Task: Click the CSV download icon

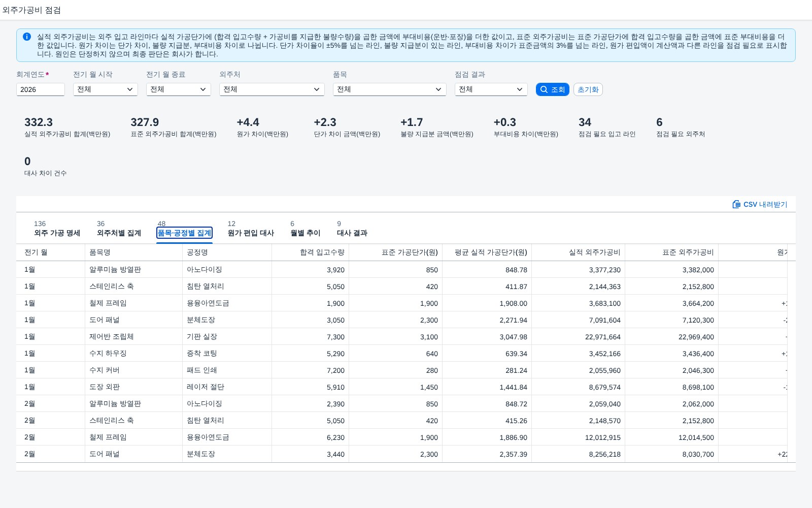Action: point(736,204)
